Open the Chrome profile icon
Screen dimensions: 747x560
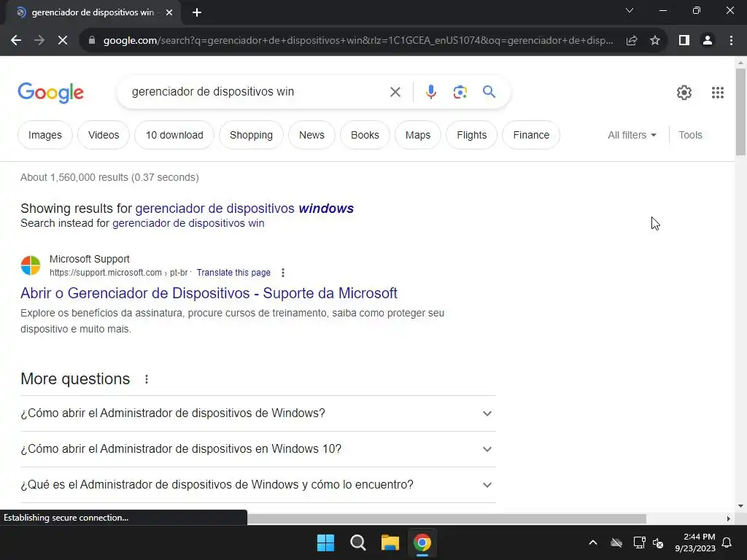708,41
